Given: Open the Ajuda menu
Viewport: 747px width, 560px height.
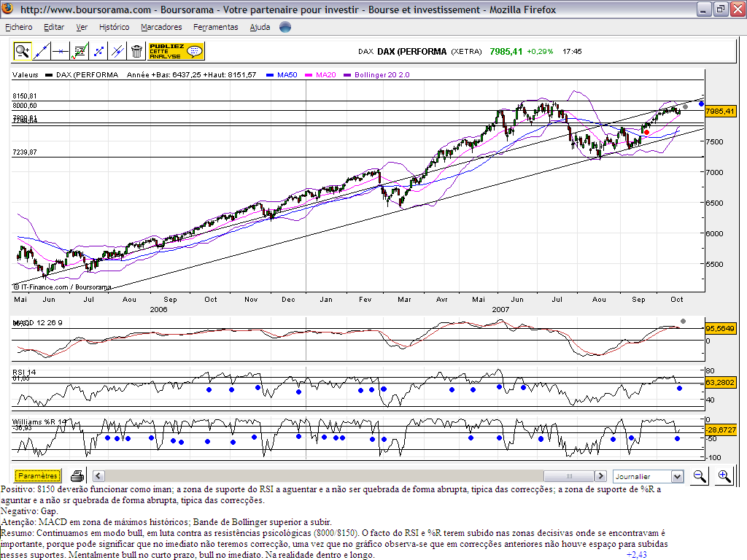Looking at the screenshot, I should [260, 27].
